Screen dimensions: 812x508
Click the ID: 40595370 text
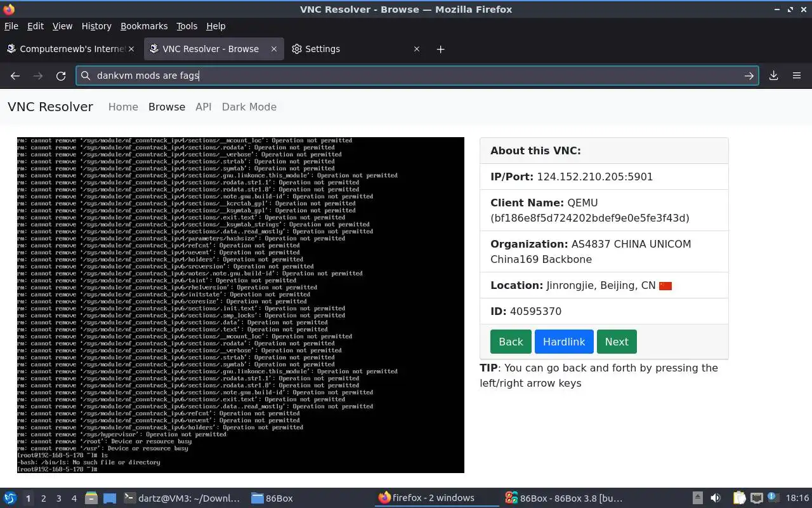(526, 311)
